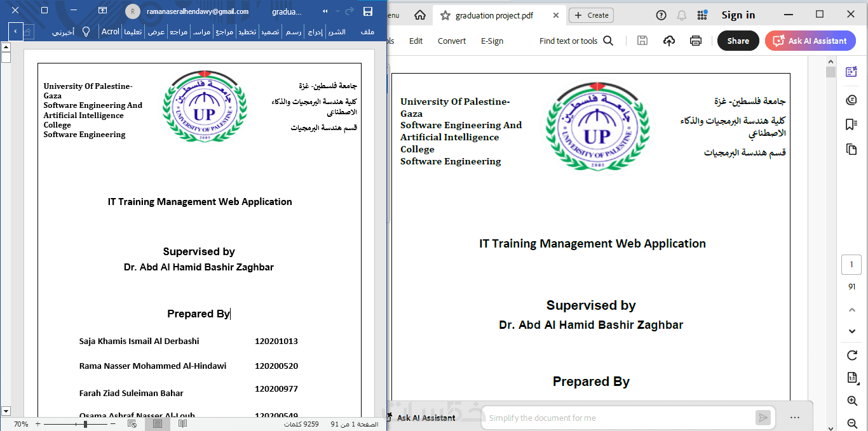Click the 9259 كلمات word count
The image size is (868, 431).
tap(301, 424)
